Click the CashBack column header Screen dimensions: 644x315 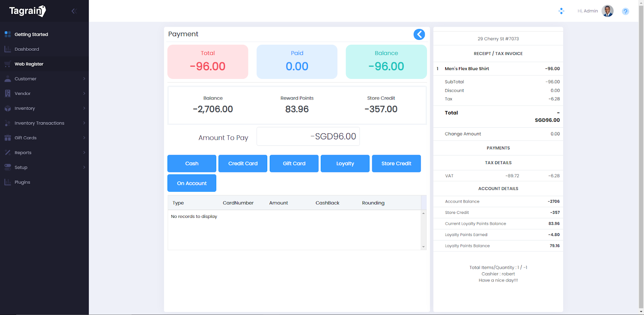click(327, 203)
